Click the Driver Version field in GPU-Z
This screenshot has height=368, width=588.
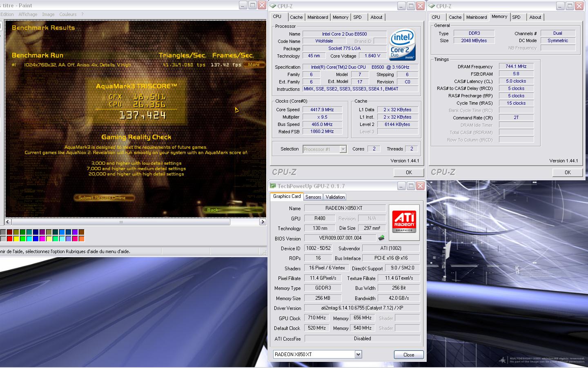tap(362, 308)
